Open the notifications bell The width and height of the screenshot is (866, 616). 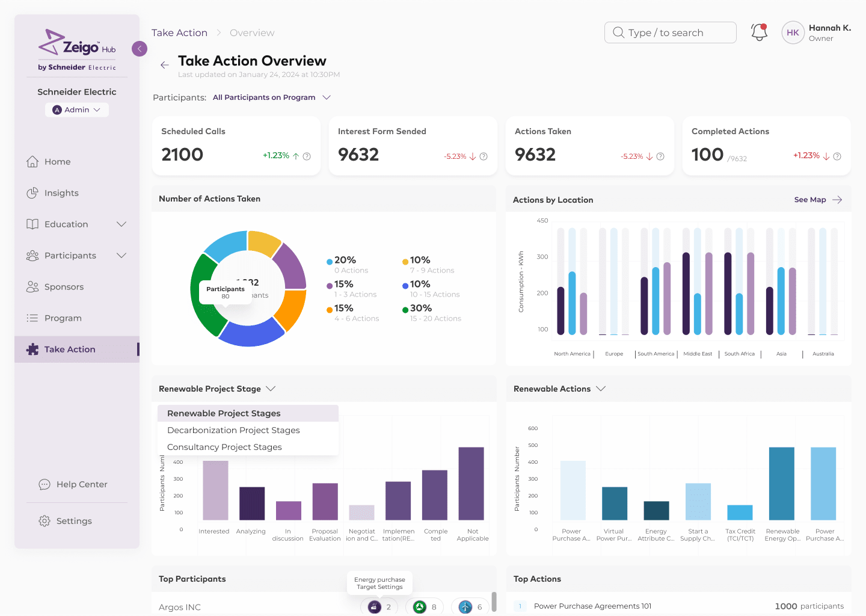click(x=759, y=32)
